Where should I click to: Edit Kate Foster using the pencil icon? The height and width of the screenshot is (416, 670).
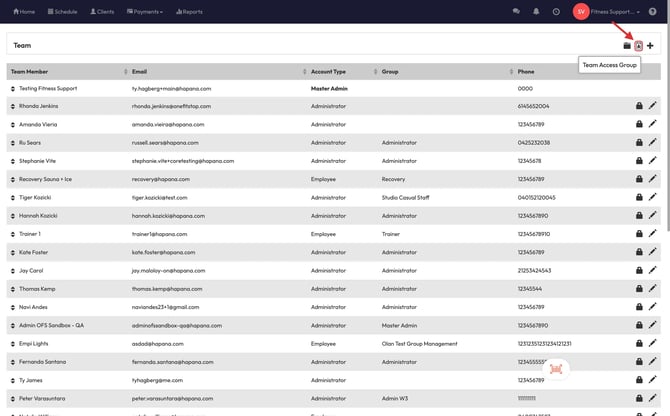click(x=653, y=252)
